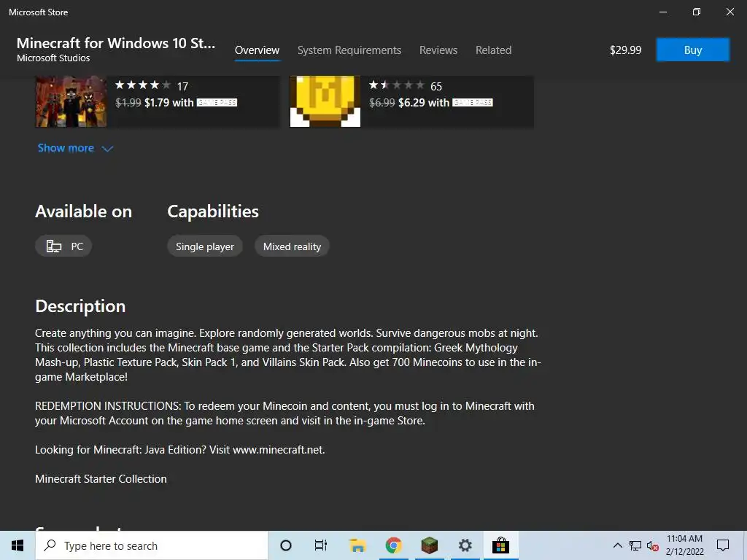Select the Mixed reality capability chip
This screenshot has height=560, width=747.
tap(292, 246)
